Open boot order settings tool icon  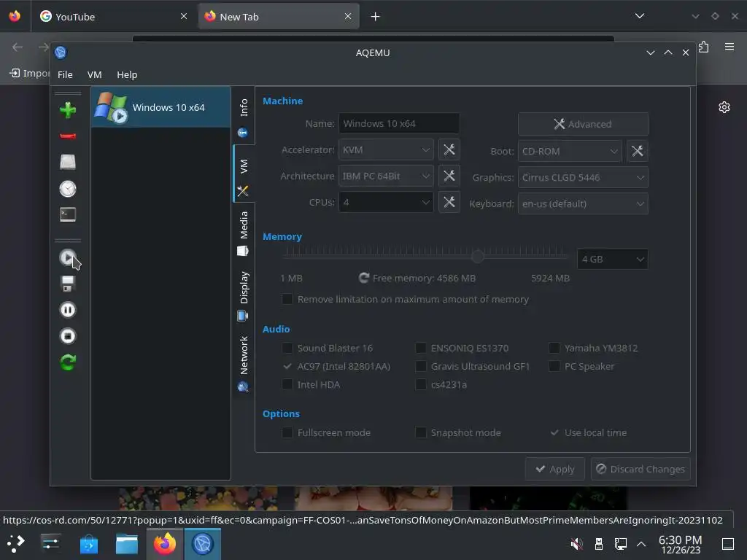point(637,151)
